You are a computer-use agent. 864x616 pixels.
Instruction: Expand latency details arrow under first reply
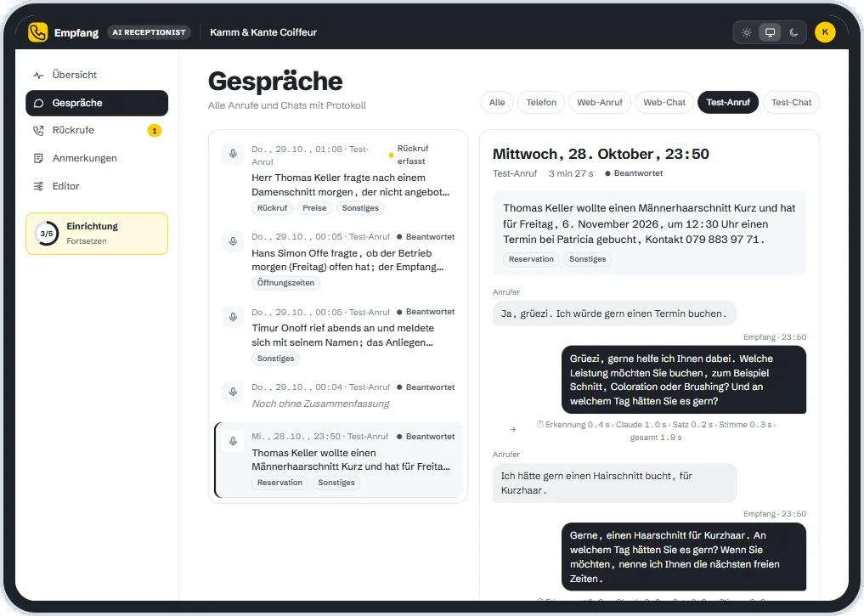513,430
